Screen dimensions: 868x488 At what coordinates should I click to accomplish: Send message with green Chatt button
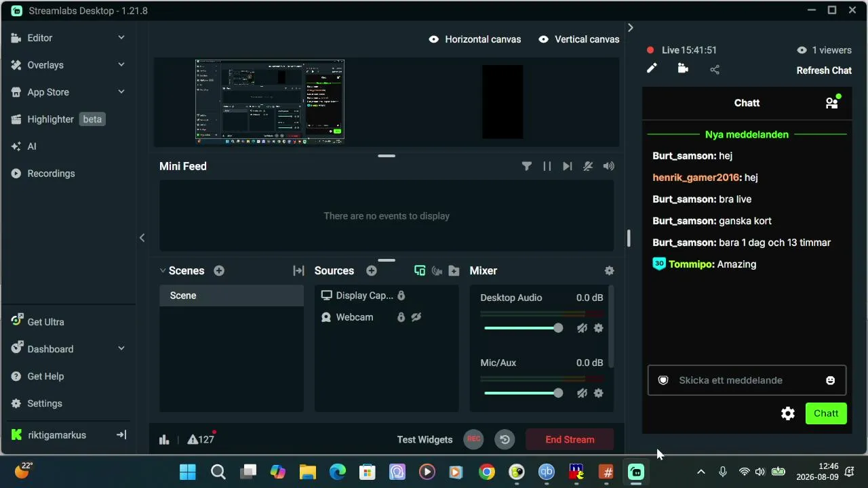pyautogui.click(x=826, y=413)
